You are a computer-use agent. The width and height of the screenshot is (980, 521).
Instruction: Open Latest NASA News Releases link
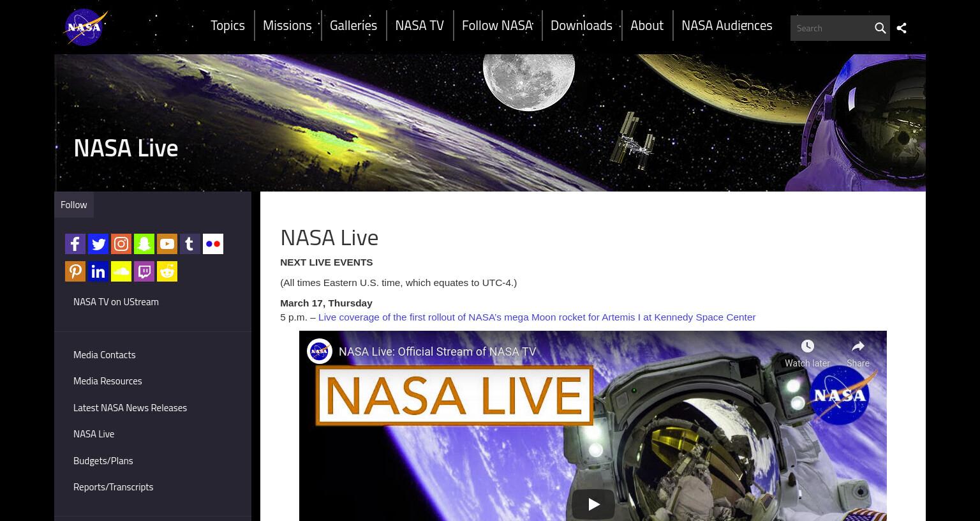coord(130,407)
